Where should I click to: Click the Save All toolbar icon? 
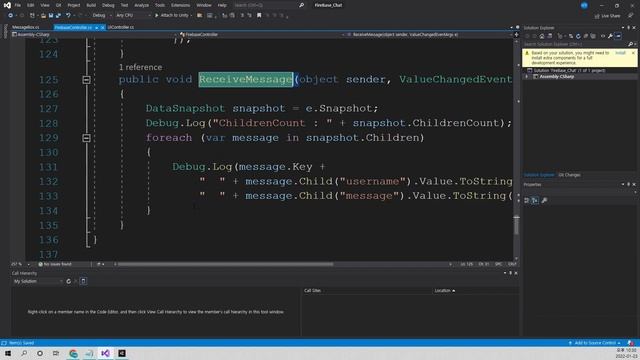coord(58,16)
